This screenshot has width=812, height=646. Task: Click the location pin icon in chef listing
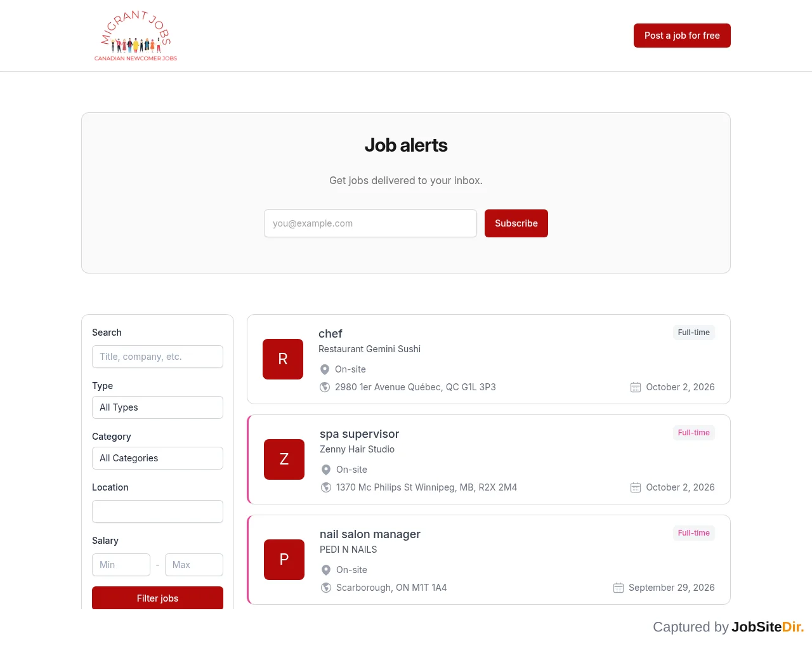(x=325, y=369)
